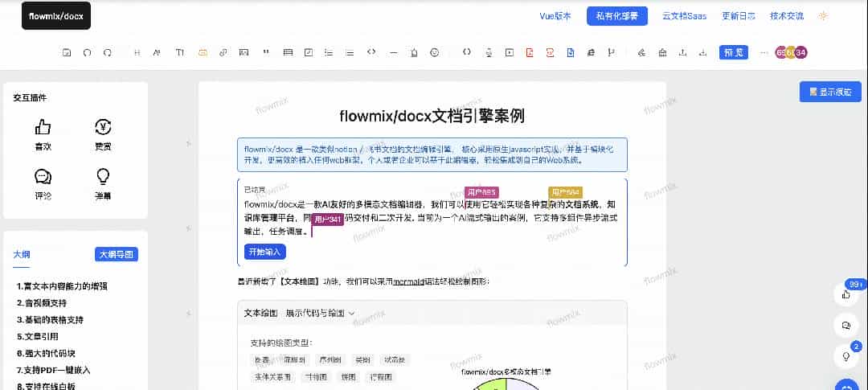This screenshot has width=868, height=390.
Task: Insert a table
Action: click(x=288, y=52)
